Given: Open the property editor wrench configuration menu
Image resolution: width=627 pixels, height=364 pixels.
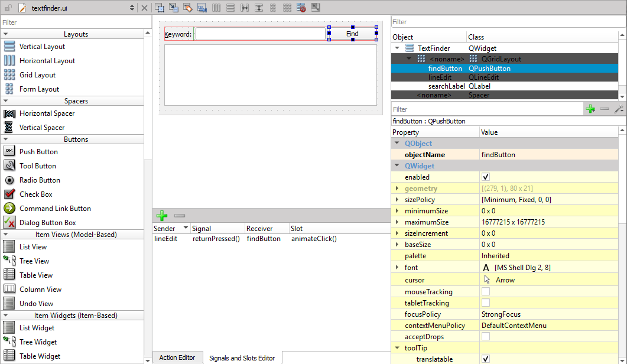Looking at the screenshot, I should (619, 109).
